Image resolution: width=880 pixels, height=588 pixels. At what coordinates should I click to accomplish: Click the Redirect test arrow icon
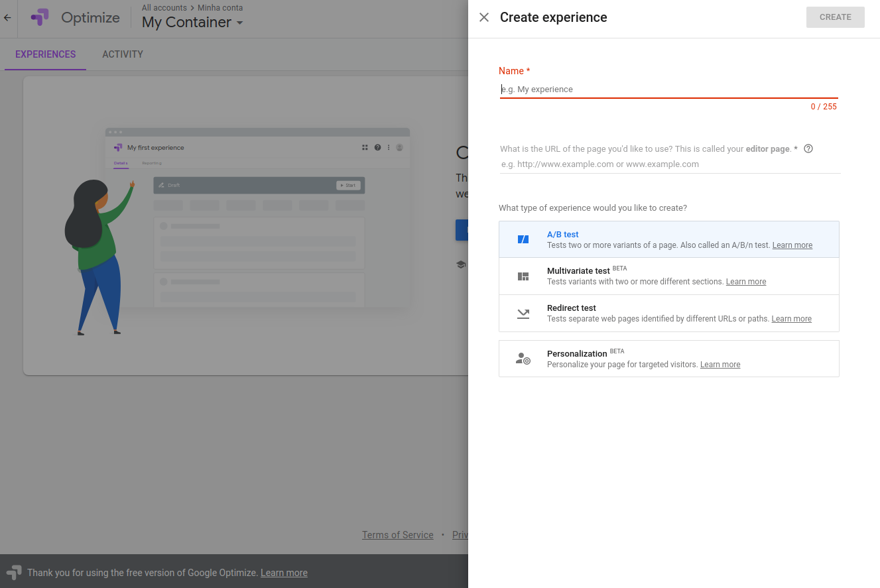(523, 314)
